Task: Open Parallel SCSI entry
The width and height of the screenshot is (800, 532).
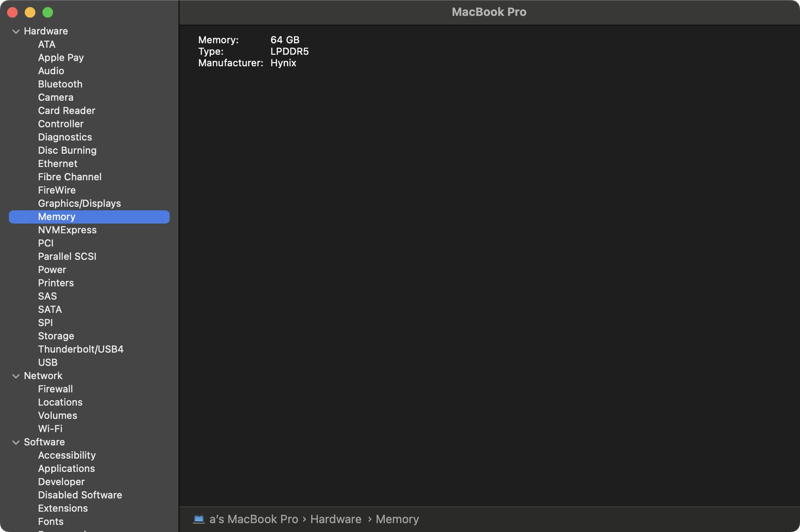Action: click(x=67, y=257)
